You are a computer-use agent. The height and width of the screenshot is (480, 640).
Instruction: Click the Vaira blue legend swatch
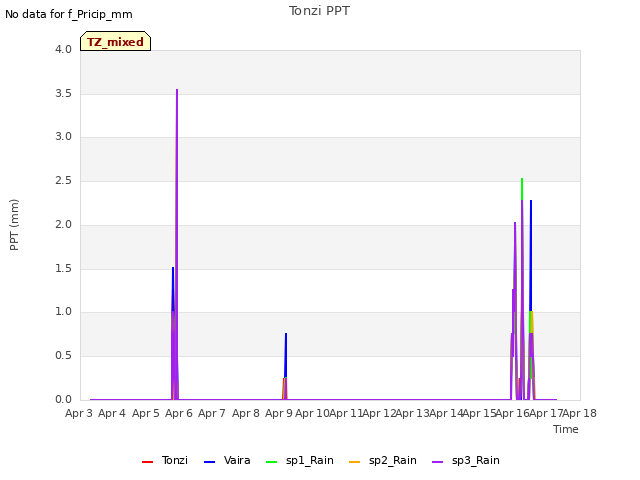(209, 462)
